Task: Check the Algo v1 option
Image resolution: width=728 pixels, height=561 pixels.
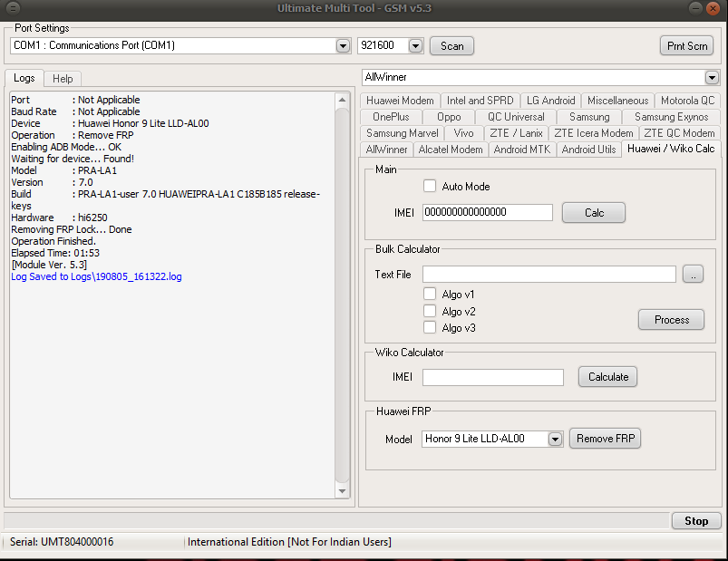Action: click(x=430, y=295)
